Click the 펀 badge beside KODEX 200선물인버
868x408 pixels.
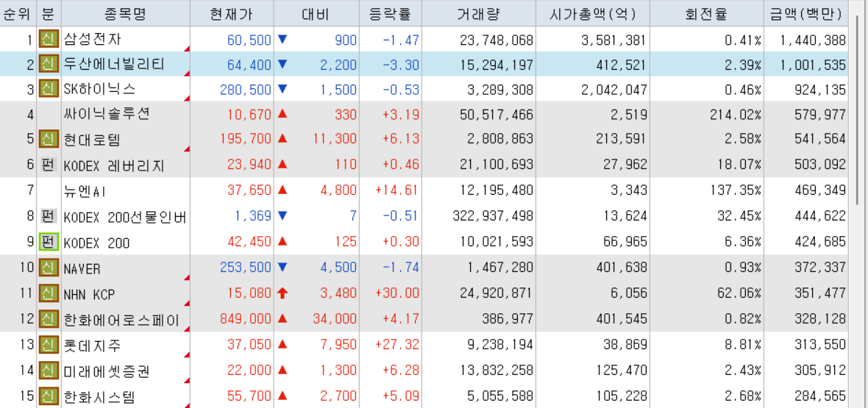(x=49, y=216)
